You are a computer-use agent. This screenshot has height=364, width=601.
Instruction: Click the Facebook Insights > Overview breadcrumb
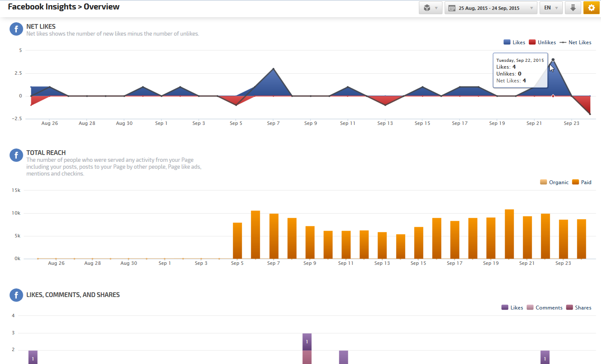tap(64, 7)
